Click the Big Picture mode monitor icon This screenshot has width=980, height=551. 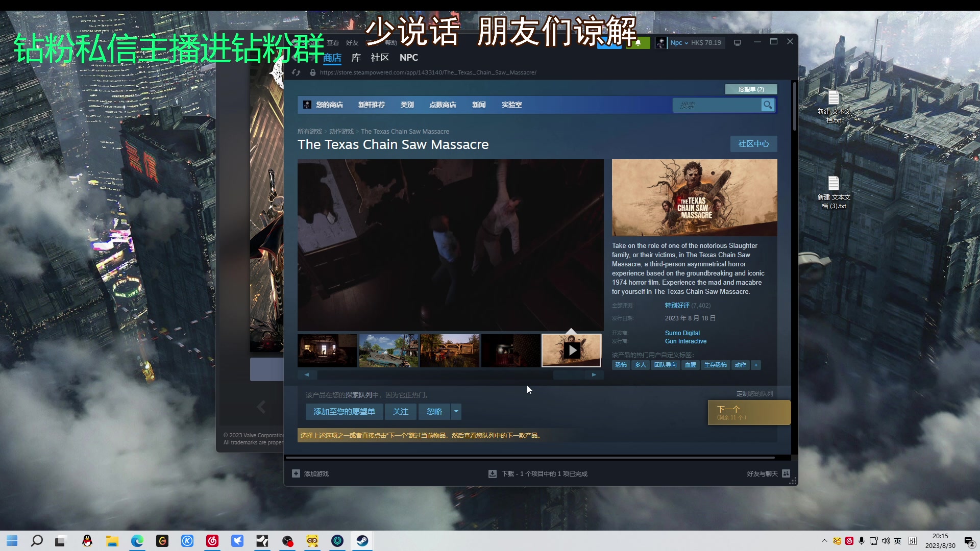coord(738,43)
